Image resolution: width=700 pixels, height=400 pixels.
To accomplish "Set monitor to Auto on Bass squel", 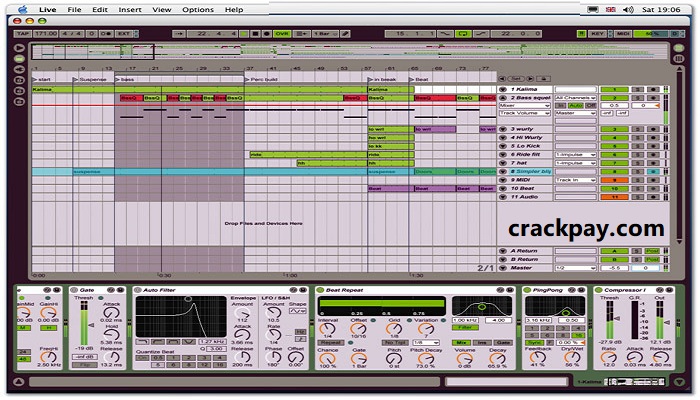I will click(x=575, y=106).
